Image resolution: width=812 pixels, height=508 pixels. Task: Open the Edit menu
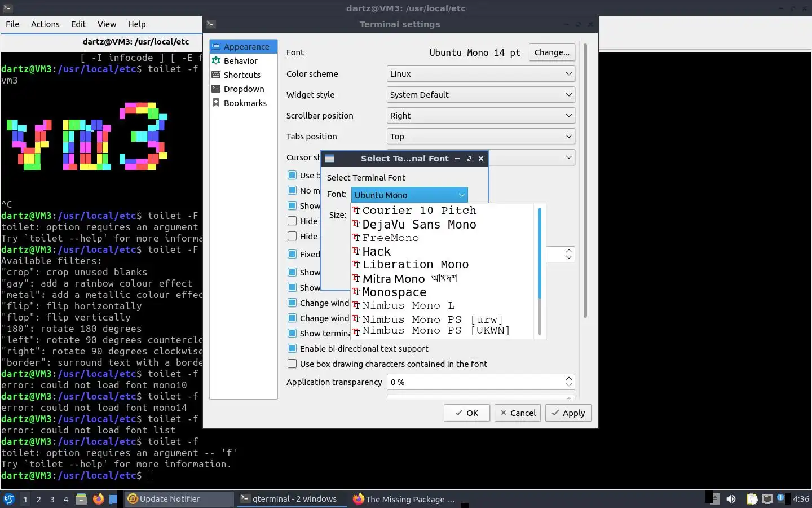point(78,24)
